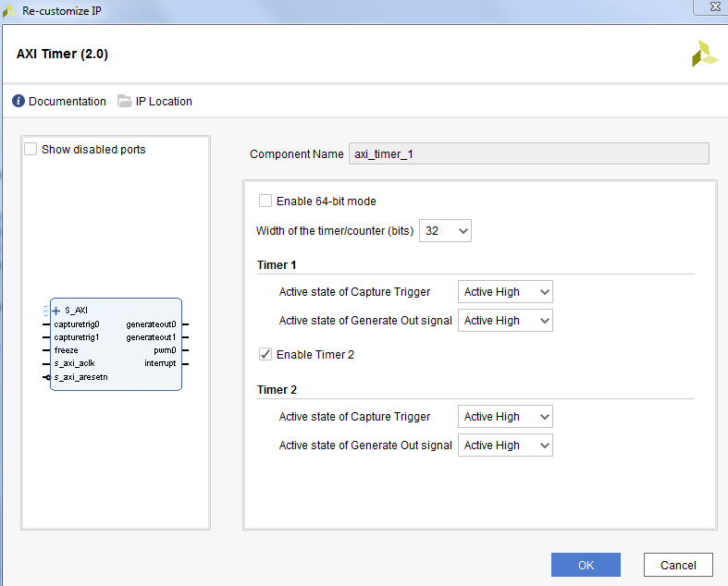Uncheck the Enable Timer 2 checkbox
728x586 pixels.
pos(266,354)
